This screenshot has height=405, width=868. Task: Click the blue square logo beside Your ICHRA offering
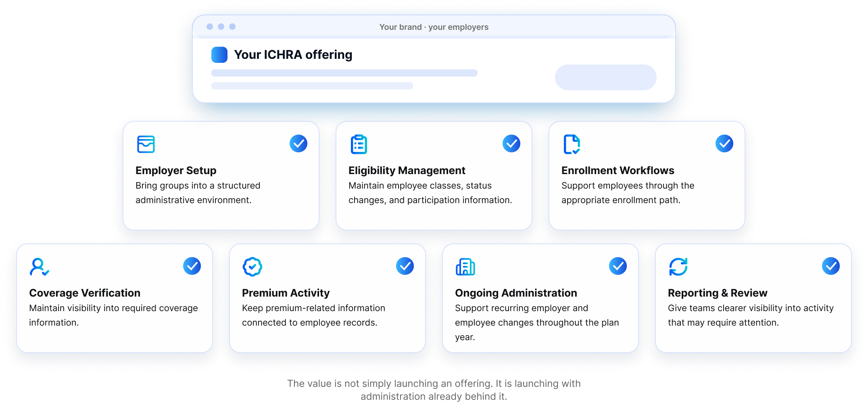tap(219, 55)
